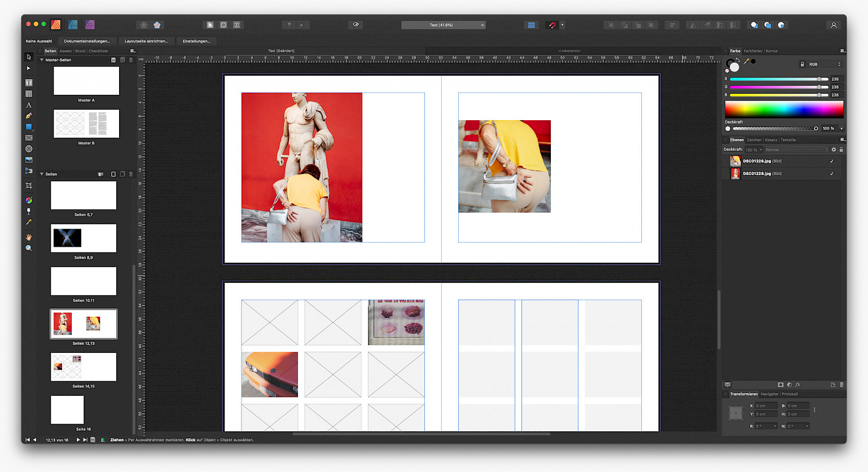868x472 pixels.
Task: Go to next spread arrow
Action: coord(78,440)
